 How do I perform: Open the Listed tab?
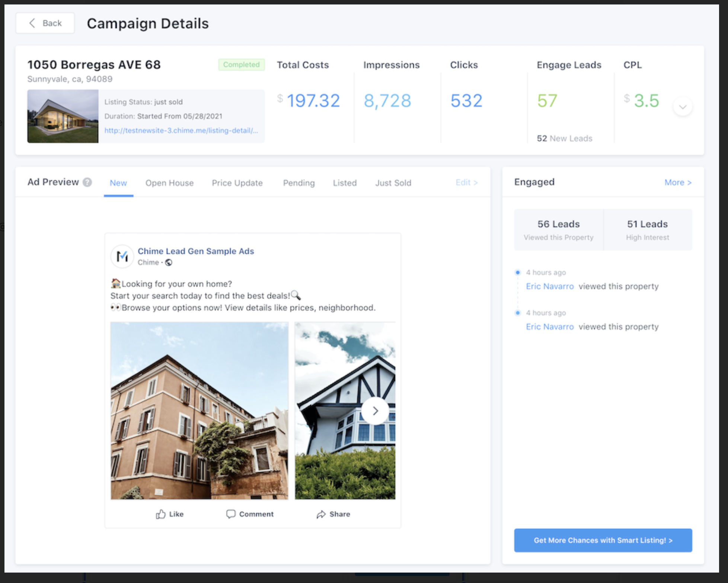click(x=345, y=183)
